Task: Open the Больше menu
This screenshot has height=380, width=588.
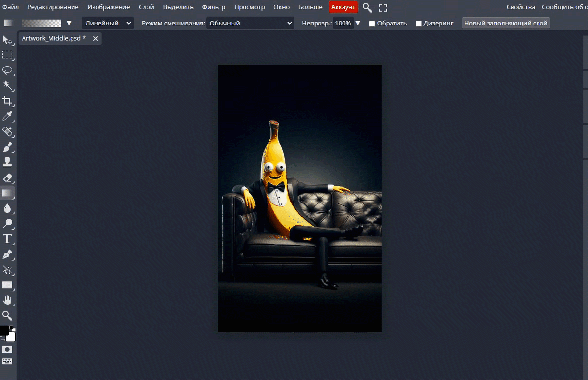Action: (311, 7)
